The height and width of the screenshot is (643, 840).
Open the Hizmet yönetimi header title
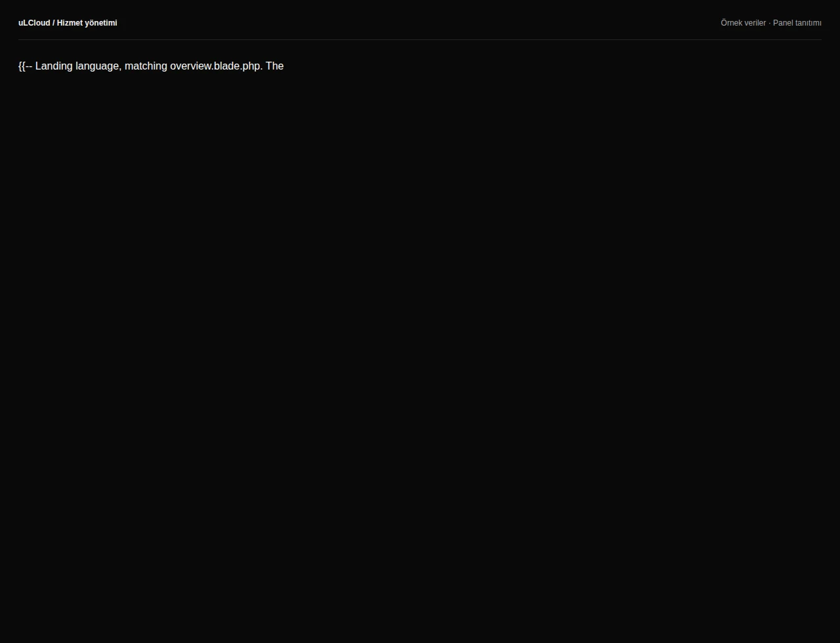[x=87, y=23]
